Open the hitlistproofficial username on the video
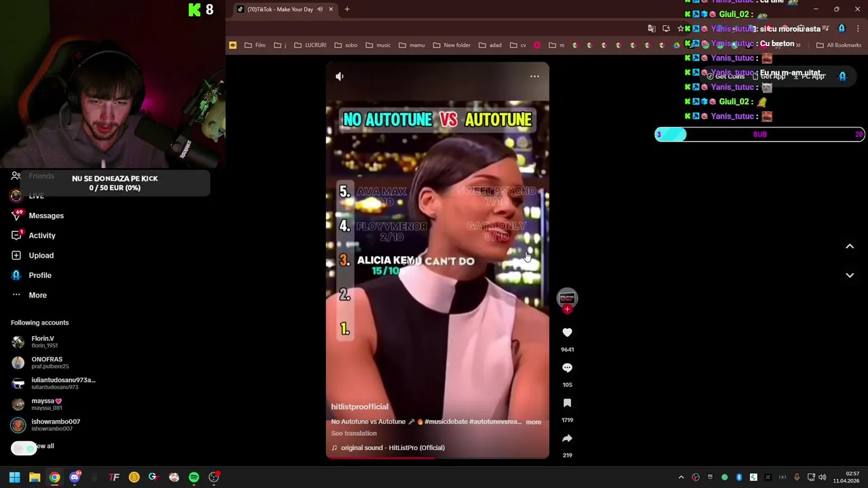The width and height of the screenshot is (868, 488). click(359, 407)
